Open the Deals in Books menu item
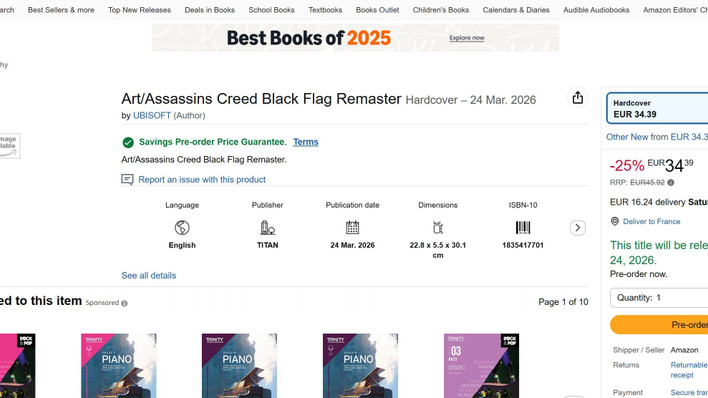 tap(210, 10)
